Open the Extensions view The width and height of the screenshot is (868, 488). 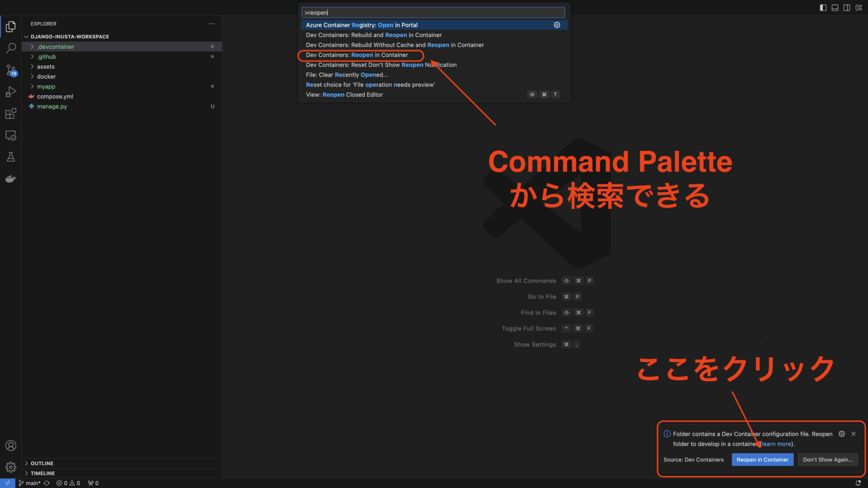(x=11, y=113)
